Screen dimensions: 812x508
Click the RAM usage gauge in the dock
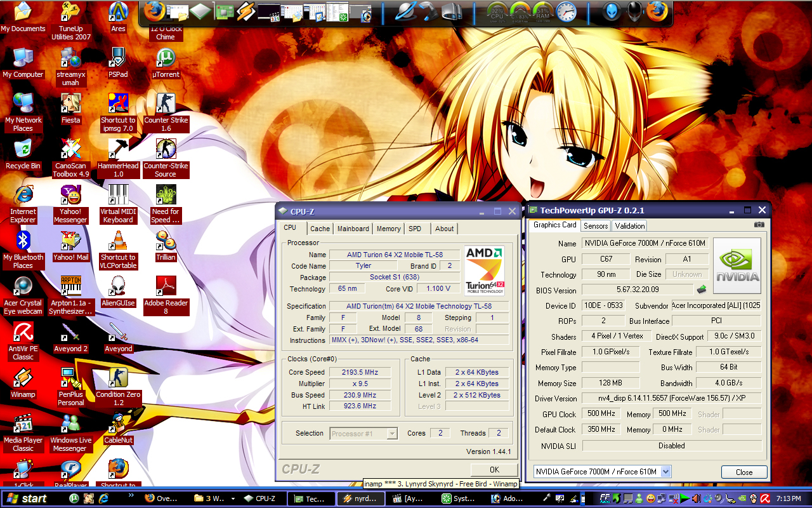click(x=542, y=11)
